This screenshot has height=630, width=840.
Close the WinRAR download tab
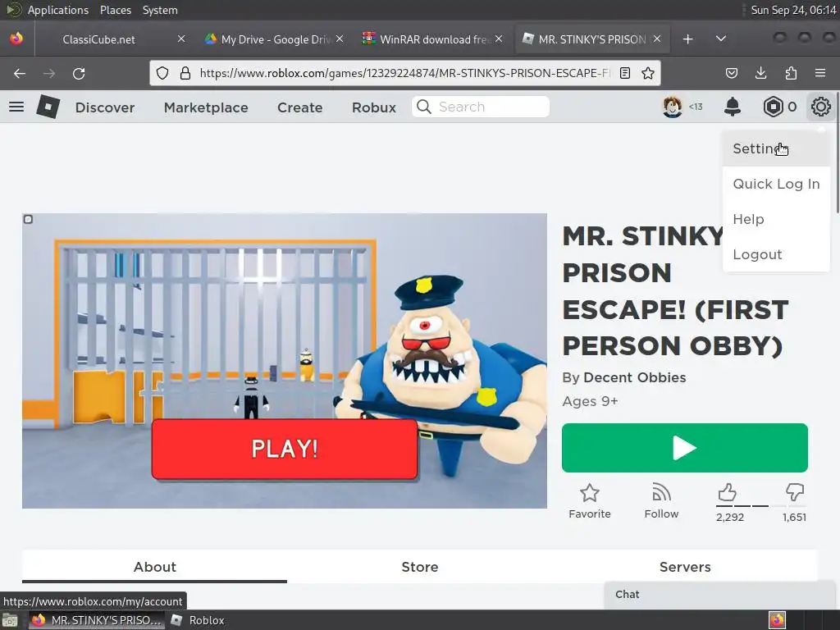[x=499, y=39]
